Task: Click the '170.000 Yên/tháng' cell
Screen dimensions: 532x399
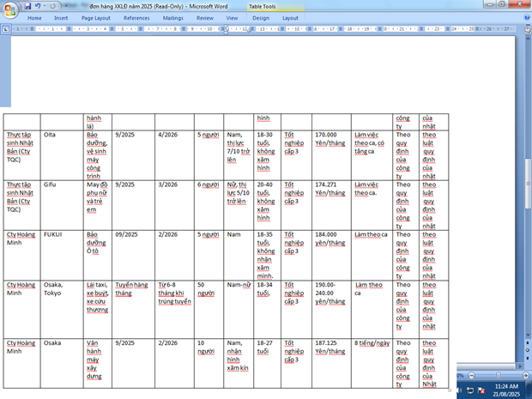Action: point(331,155)
